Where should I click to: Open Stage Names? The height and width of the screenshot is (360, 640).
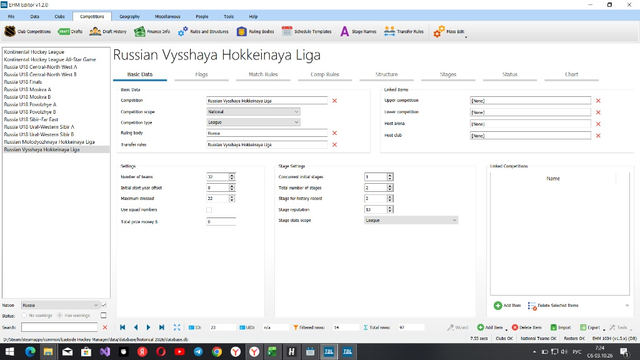click(x=358, y=31)
